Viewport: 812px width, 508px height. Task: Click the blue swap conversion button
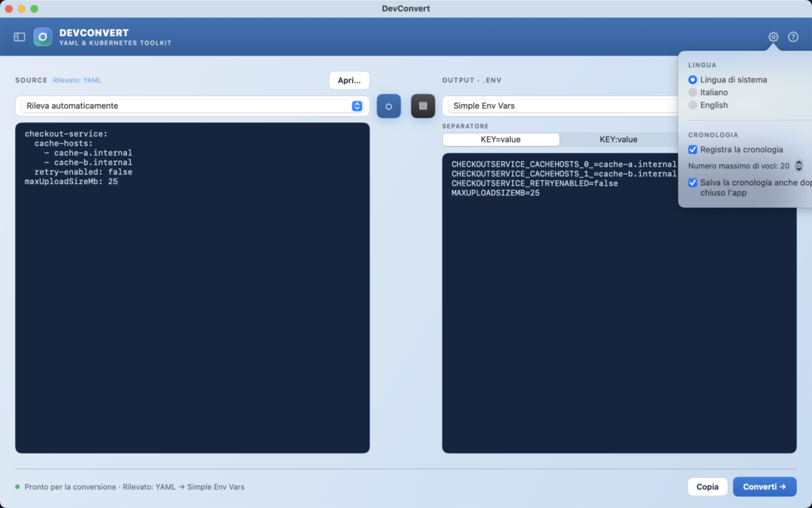pos(389,106)
